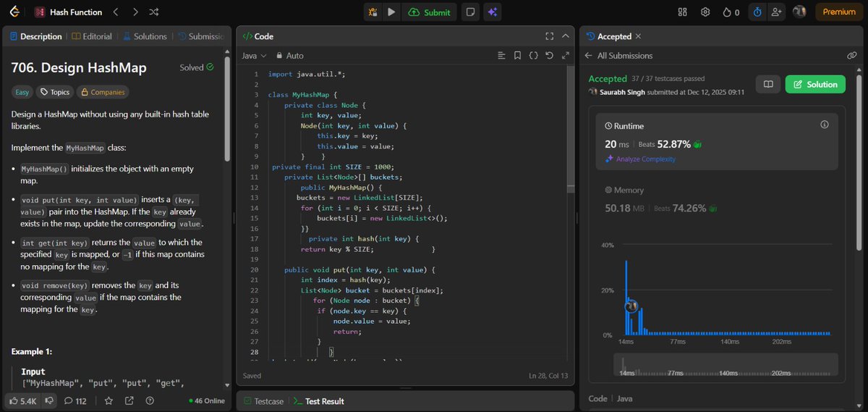
Task: Open the Testcase tab
Action: 263,401
